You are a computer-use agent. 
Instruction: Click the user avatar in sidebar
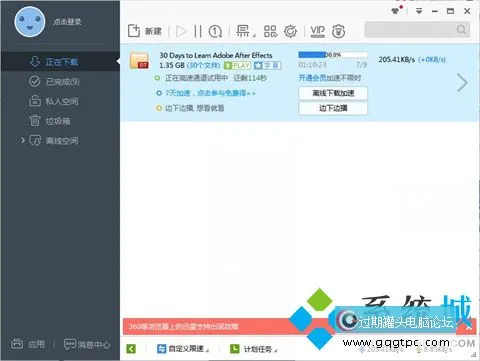tap(30, 22)
